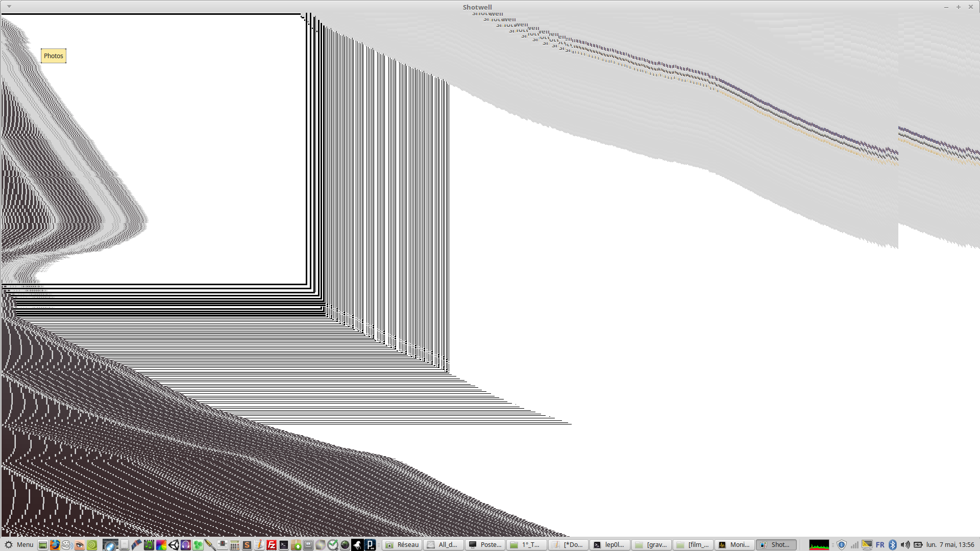Activate the Shot... taskbar button
The width and height of the screenshot is (980, 551).
pos(776,545)
